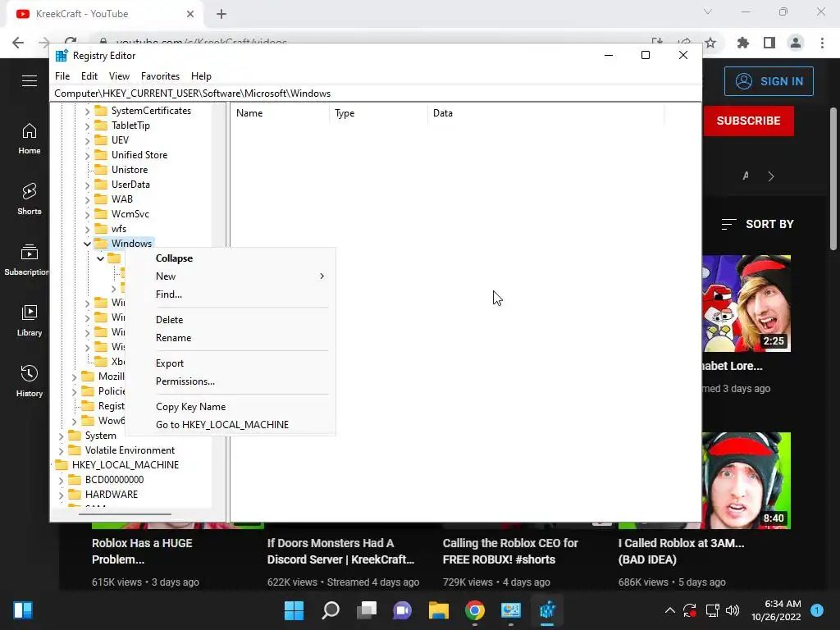The height and width of the screenshot is (630, 840).
Task: Open Registry Editor View menu
Action: click(119, 76)
